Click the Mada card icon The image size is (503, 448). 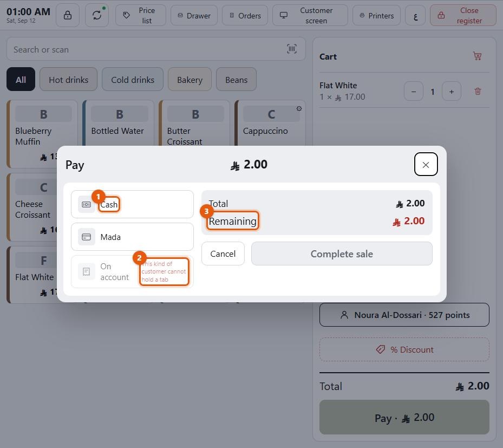(86, 237)
